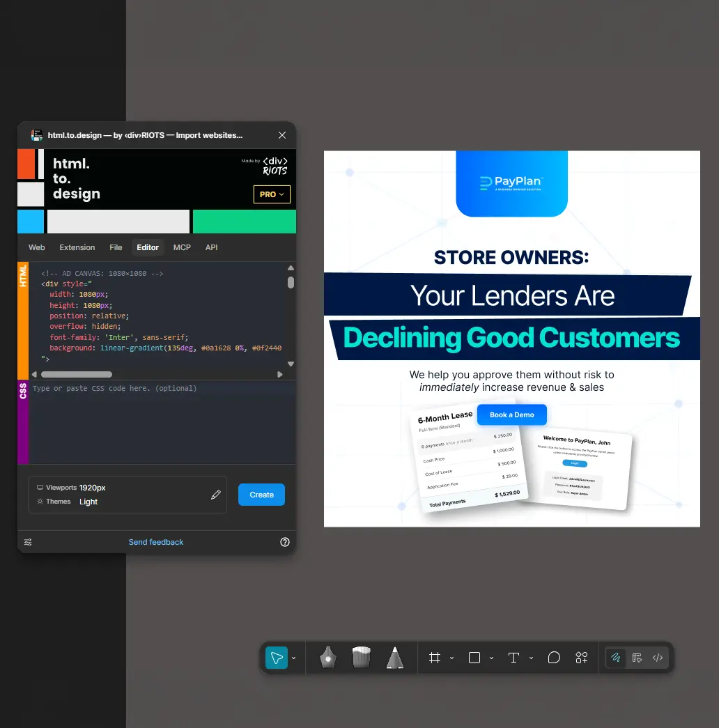719x728 pixels.
Task: Open the Extension tab
Action: pyautogui.click(x=77, y=247)
